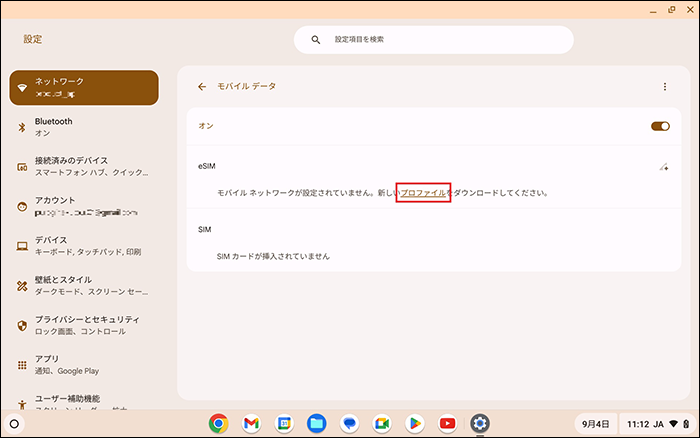Click the back arrow beside モバイル データ
The width and height of the screenshot is (700, 438).
[x=202, y=87]
